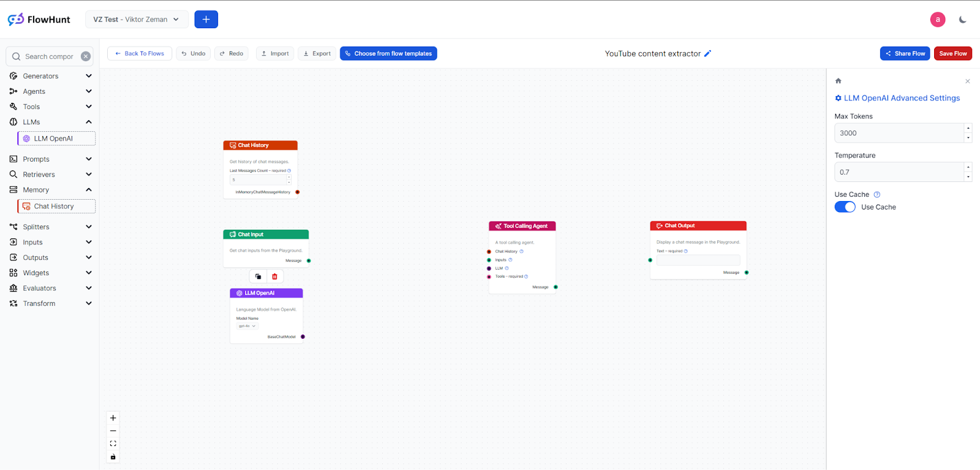The image size is (980, 470).
Task: Zoom out on the canvas
Action: 113,431
